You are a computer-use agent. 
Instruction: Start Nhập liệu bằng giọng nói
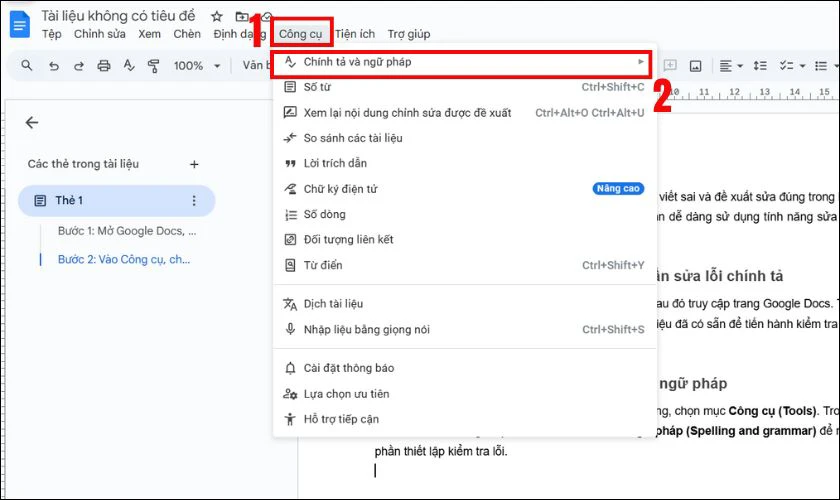pyautogui.click(x=463, y=329)
